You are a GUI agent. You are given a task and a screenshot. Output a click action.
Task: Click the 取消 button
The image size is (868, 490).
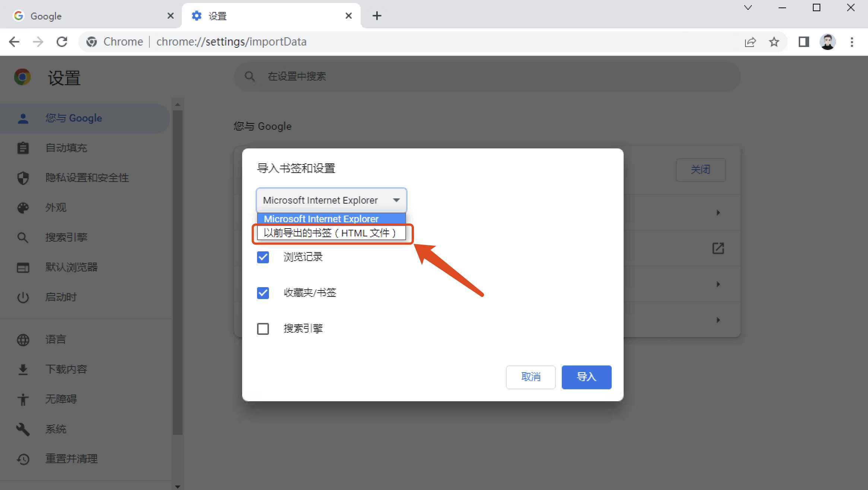pos(530,377)
